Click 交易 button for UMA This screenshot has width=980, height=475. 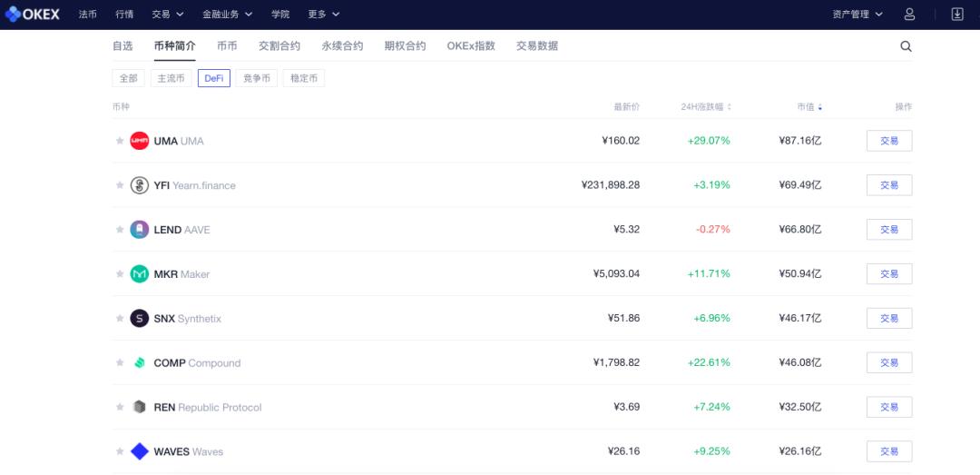pyautogui.click(x=888, y=141)
